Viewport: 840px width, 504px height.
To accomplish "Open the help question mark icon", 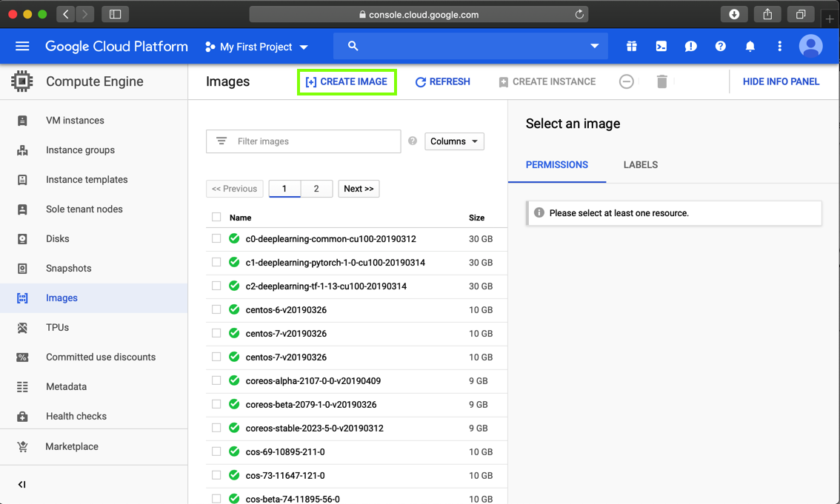I will pos(721,47).
